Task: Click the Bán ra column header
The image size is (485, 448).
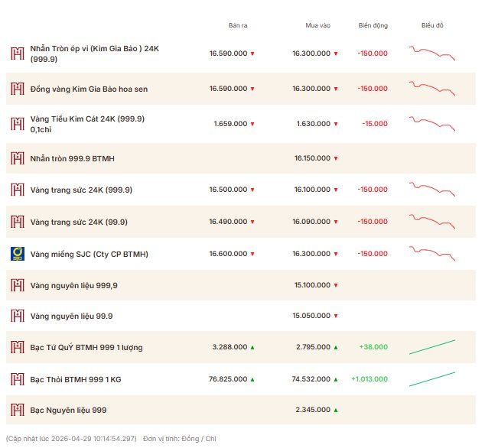Action: tap(238, 25)
